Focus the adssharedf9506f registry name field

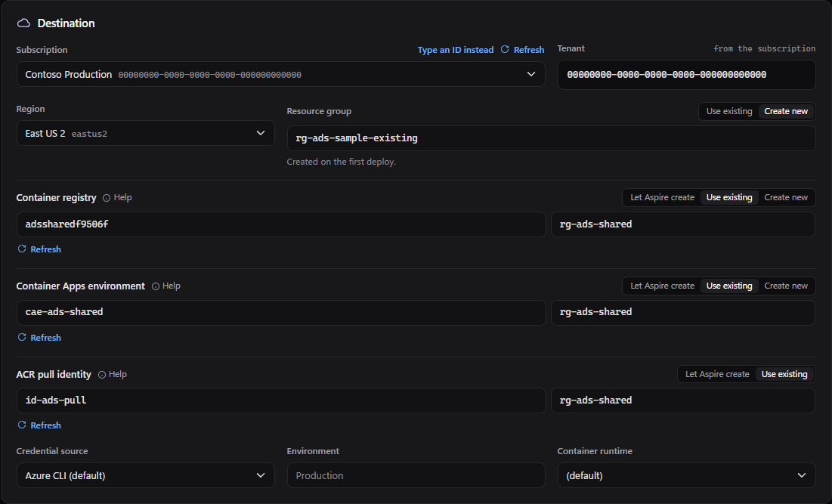pos(281,224)
